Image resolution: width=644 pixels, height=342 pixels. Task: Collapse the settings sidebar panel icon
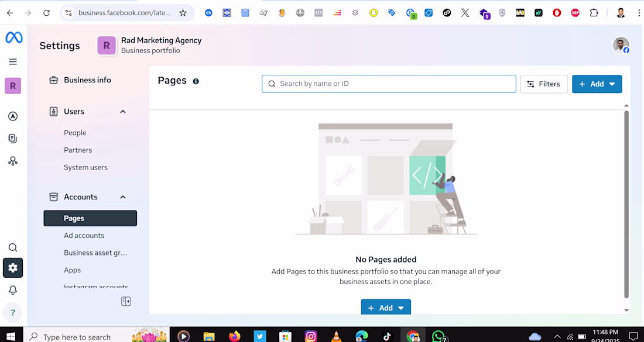[x=126, y=302]
